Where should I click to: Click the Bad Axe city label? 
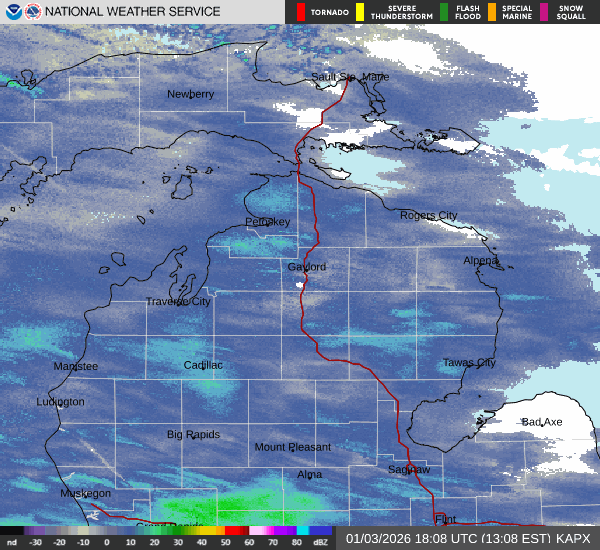(542, 422)
